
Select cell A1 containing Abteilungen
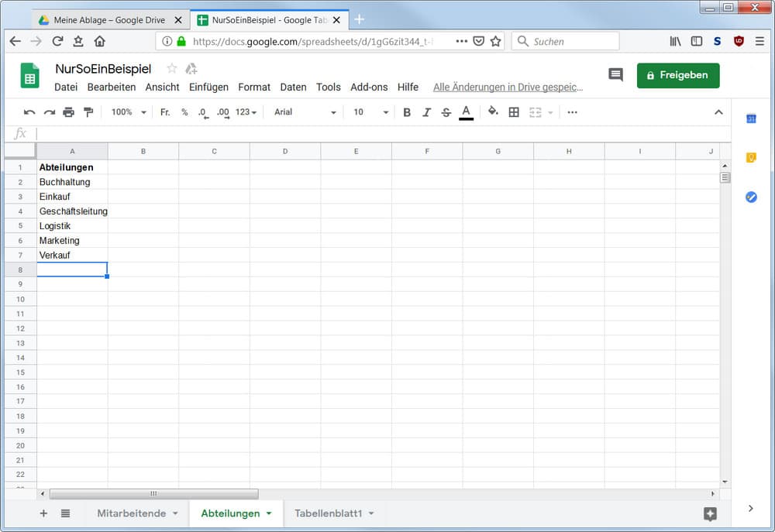[x=72, y=167]
